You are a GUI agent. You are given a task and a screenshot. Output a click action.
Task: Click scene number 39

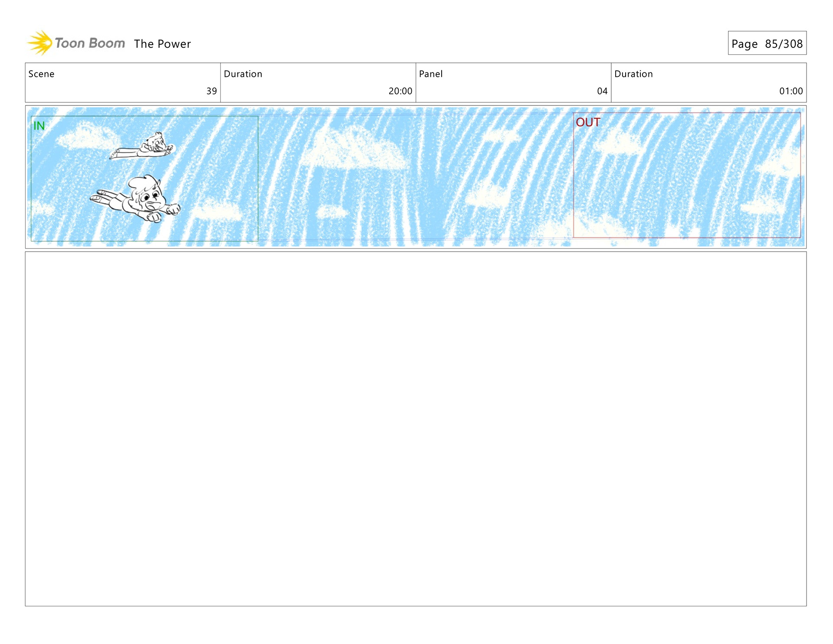pos(211,91)
